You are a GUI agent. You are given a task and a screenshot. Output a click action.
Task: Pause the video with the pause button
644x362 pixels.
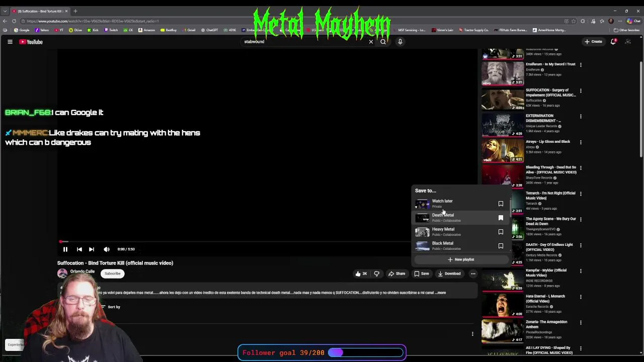pos(65,249)
